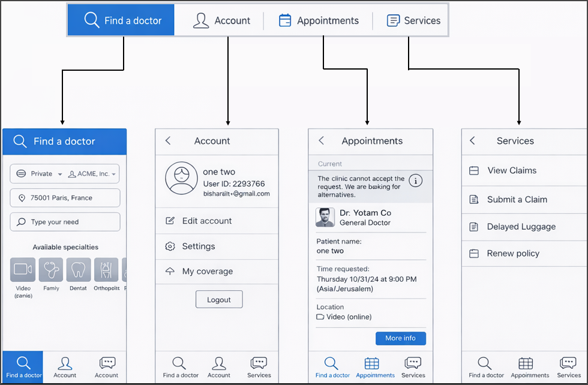
Task: Select the Video consultation specialty icon
Action: tap(23, 270)
